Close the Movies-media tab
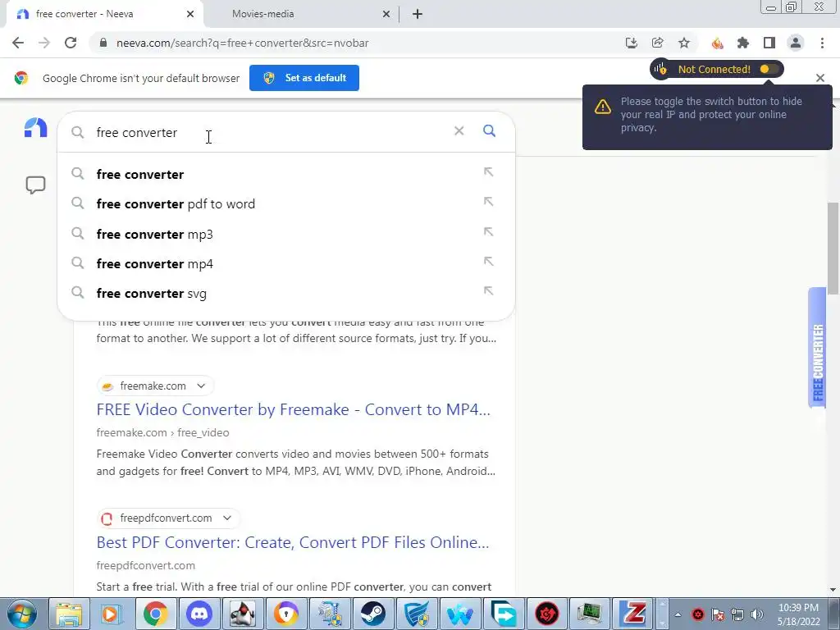The image size is (840, 630). click(x=386, y=14)
